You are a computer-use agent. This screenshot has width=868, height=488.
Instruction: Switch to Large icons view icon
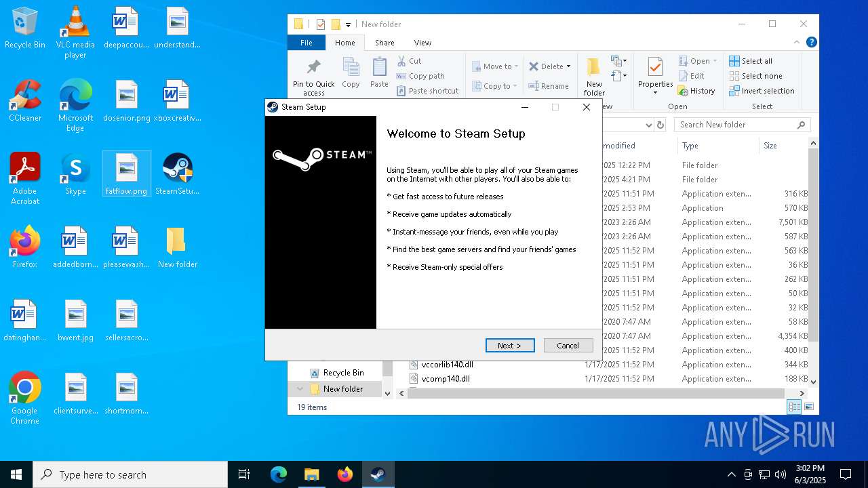click(x=809, y=407)
